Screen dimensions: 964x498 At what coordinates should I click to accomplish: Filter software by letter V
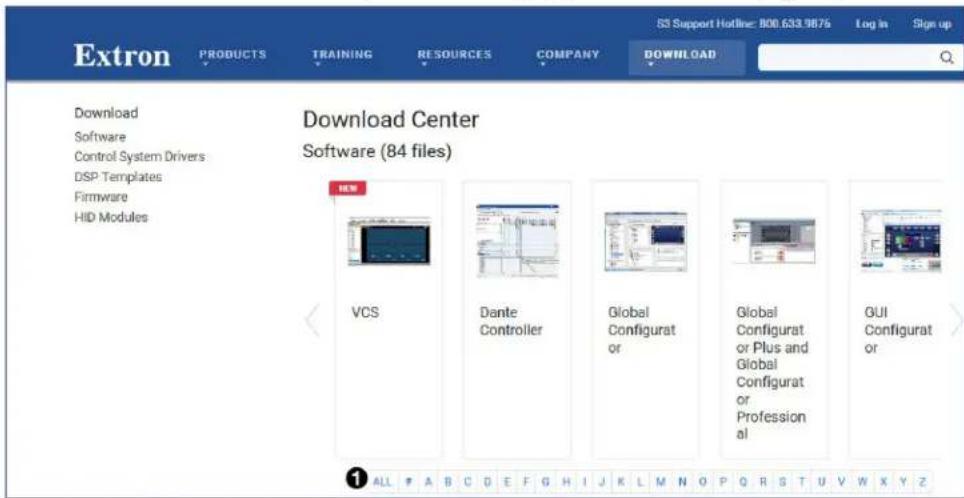point(842,481)
